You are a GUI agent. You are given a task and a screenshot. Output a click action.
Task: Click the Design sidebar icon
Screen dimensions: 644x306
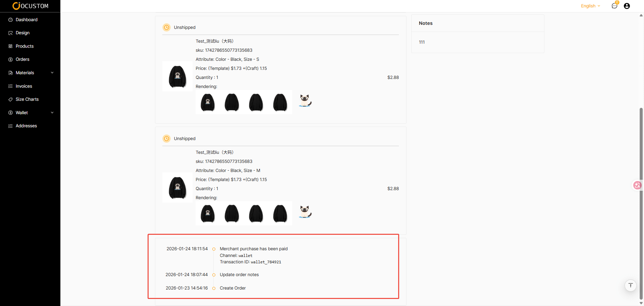[10, 33]
